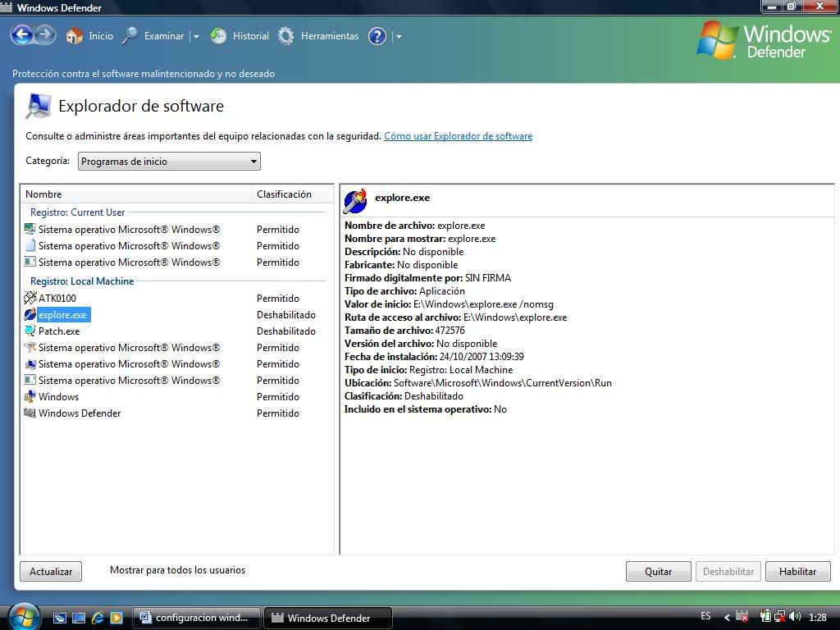Open the Categoría combo box
Viewport: 840px width, 630px height.
coord(169,162)
